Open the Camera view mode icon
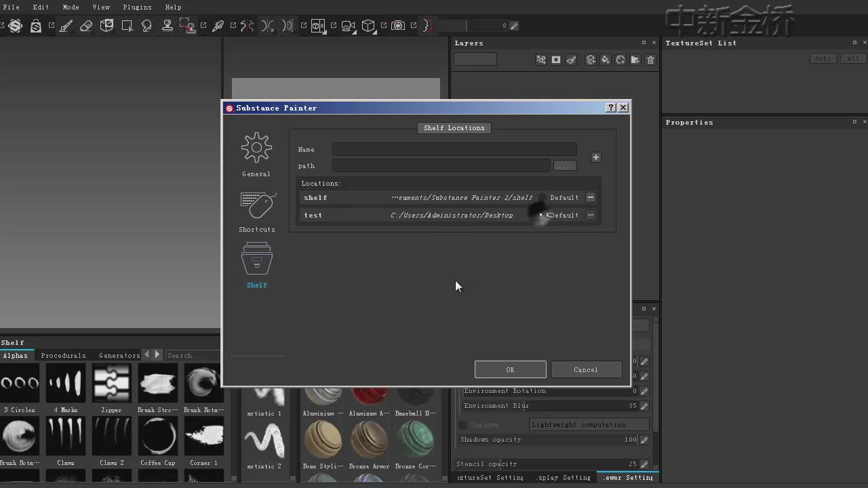The image size is (868, 488). point(348,26)
